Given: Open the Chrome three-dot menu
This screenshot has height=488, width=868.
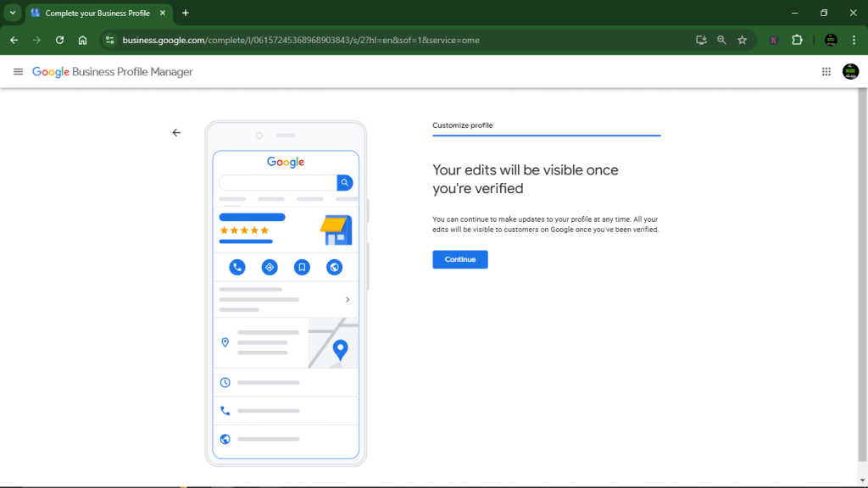Looking at the screenshot, I should click(x=851, y=39).
